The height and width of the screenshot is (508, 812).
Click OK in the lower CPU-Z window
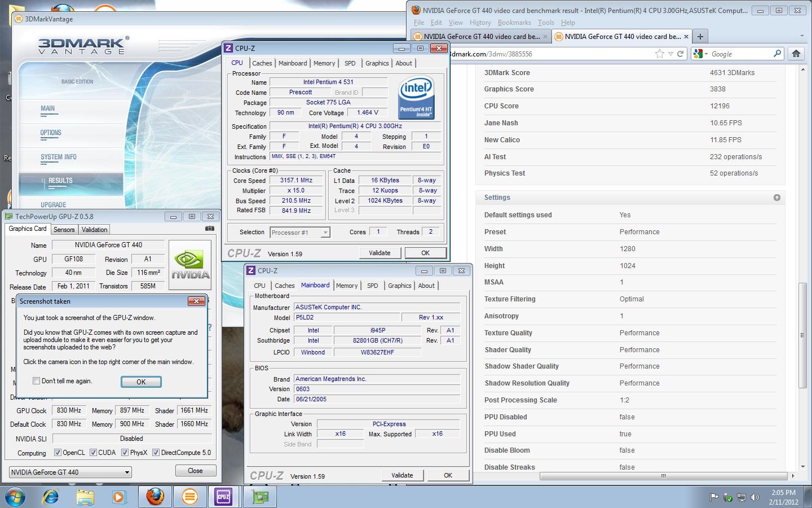[448, 475]
